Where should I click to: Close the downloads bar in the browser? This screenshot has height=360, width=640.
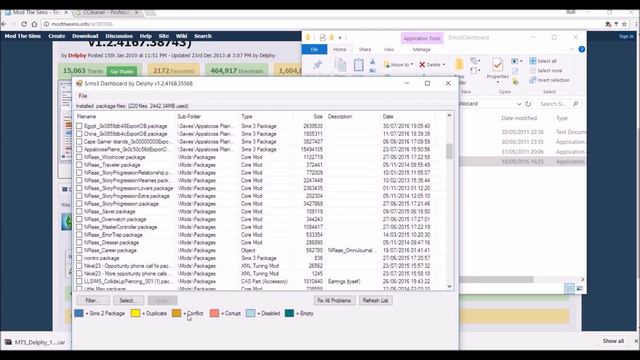pos(636,341)
